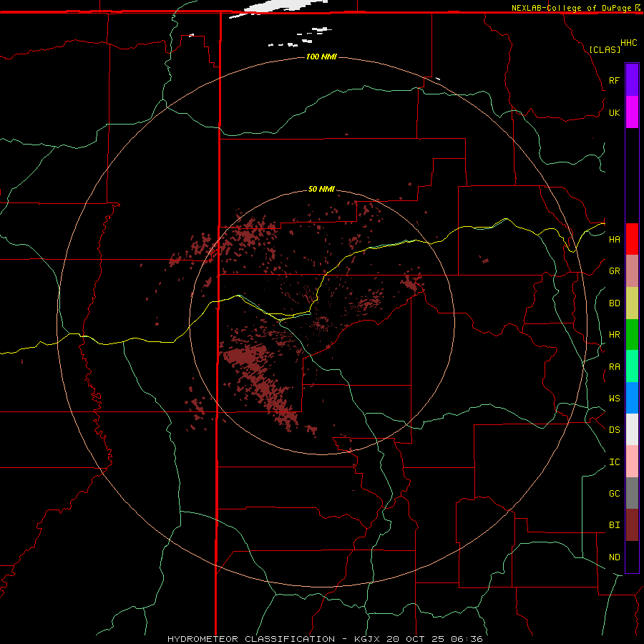
Task: Click the 'GC' legend label
Action: 614,494
